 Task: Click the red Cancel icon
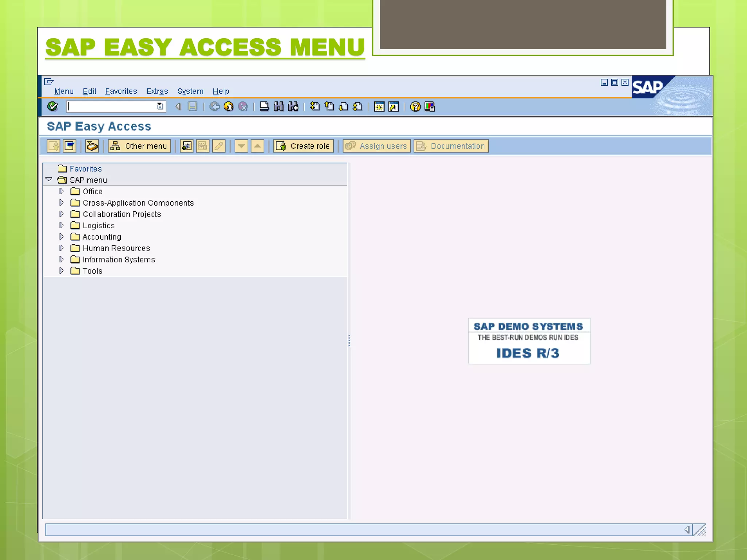click(243, 106)
